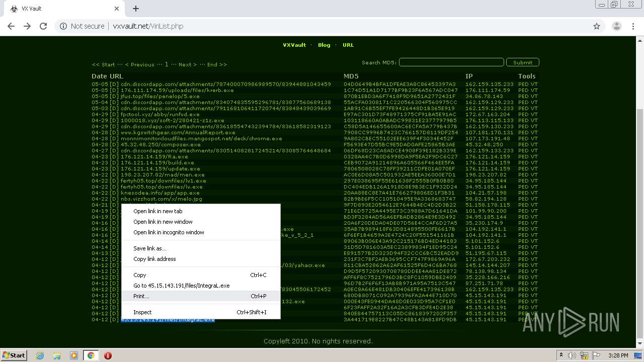Open the fpctool.xyz/abby/runfvd.exe link

(x=160, y=114)
